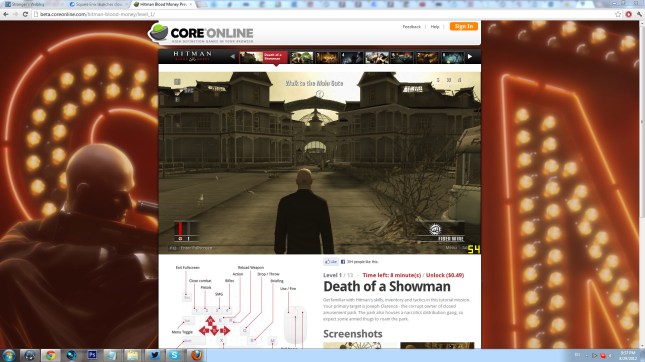Click the Menu label in game corner
This screenshot has height=362, width=645.
[x=451, y=248]
